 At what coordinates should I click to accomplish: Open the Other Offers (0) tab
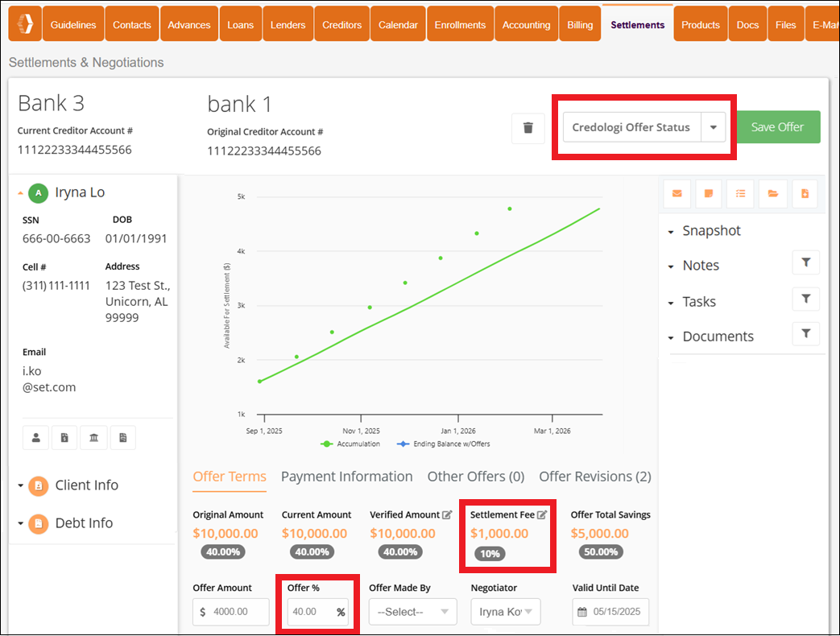476,477
